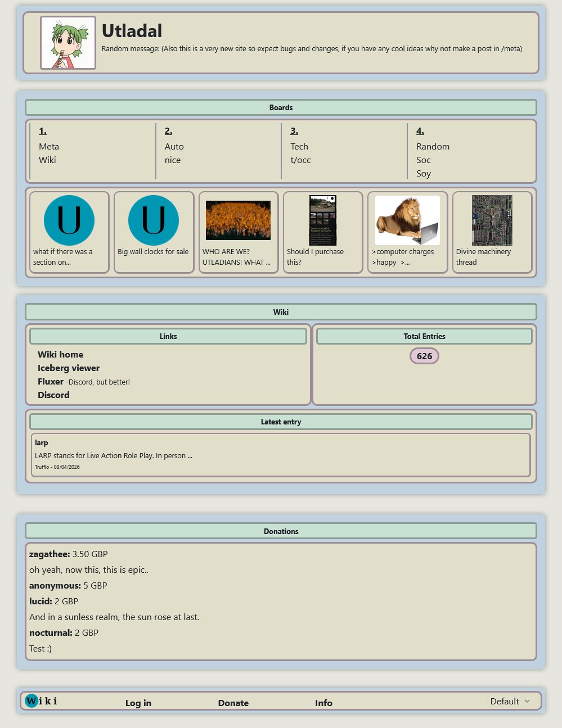
Task: Open the Tech board link
Action: coord(299,146)
